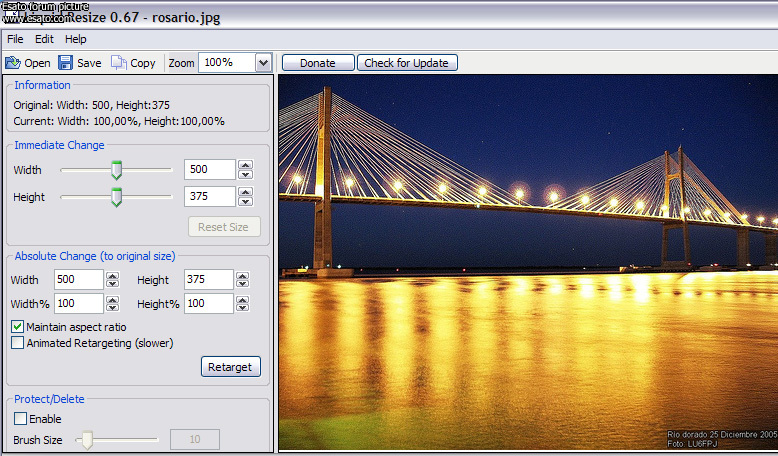Click the Immediate Change Width slider handle
Image resolution: width=778 pixels, height=456 pixels.
[116, 170]
